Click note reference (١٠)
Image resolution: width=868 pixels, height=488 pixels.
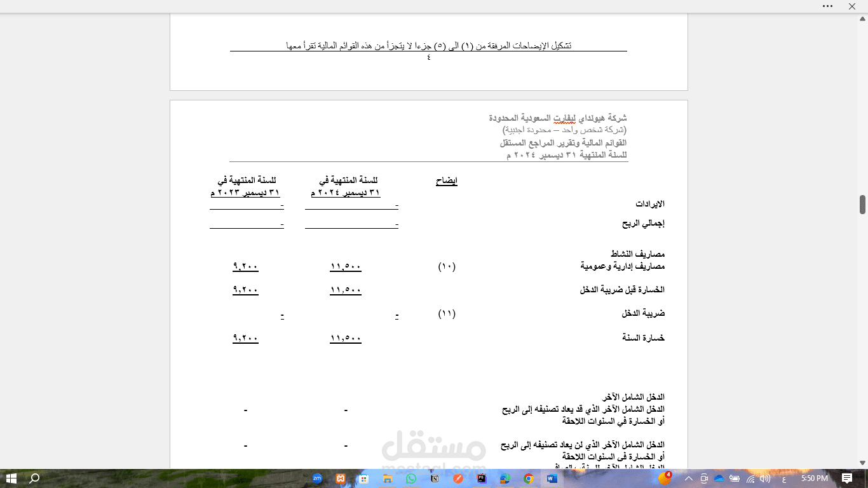(x=447, y=266)
